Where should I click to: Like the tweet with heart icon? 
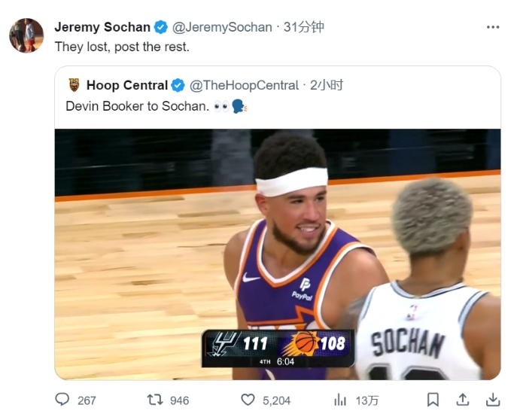pos(248,400)
